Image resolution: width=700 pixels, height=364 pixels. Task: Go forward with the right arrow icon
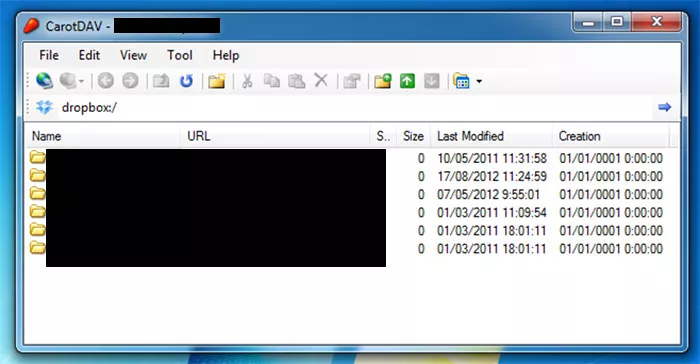click(130, 81)
